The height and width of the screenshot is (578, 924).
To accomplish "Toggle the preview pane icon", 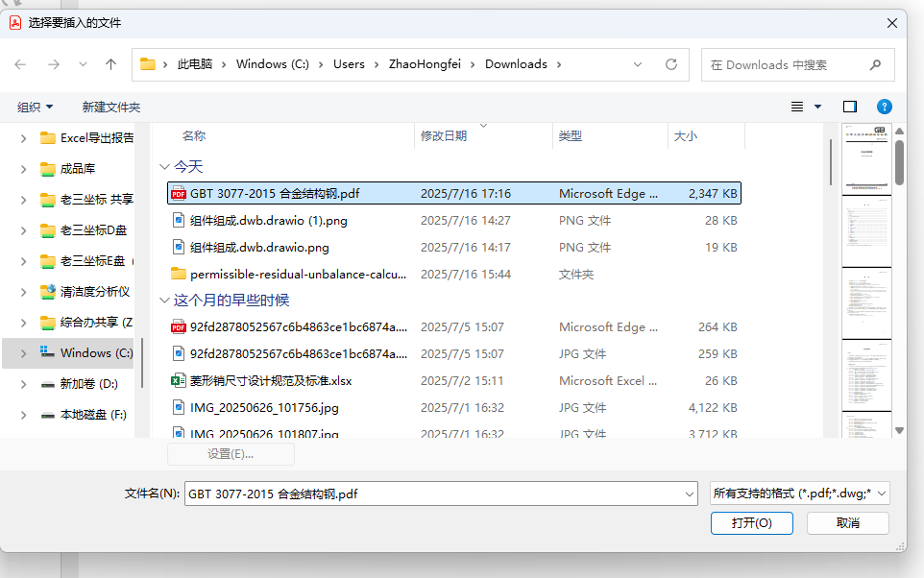I will point(848,107).
